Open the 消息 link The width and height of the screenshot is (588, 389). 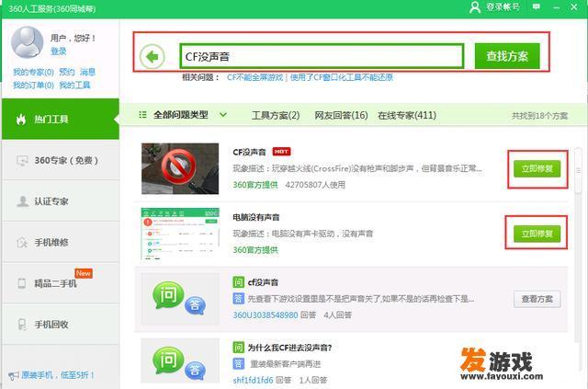(x=88, y=72)
